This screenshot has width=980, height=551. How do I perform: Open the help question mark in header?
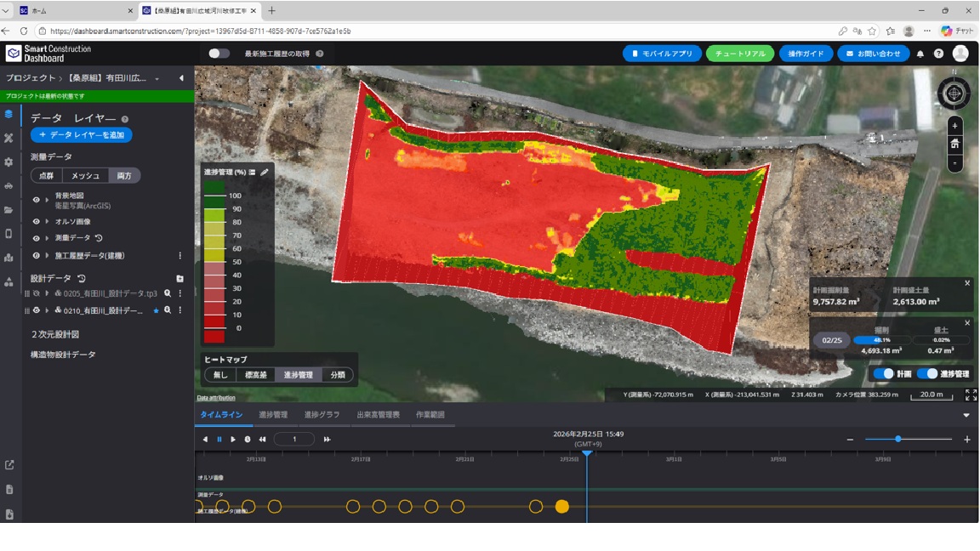tap(938, 54)
